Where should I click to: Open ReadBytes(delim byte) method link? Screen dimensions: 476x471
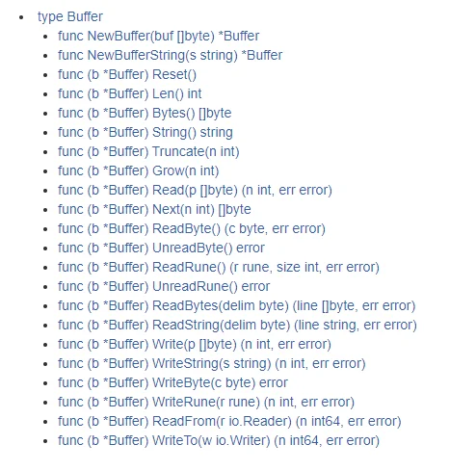[237, 305]
